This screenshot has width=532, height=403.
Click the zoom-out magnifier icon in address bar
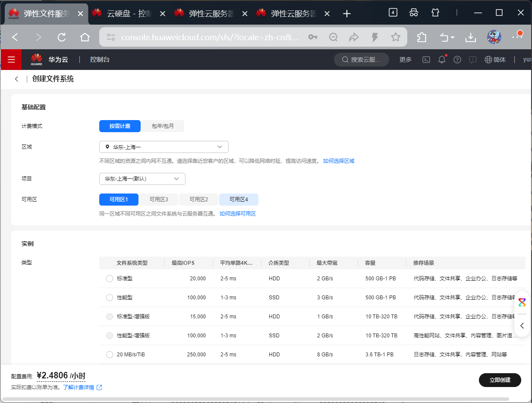[x=333, y=38]
